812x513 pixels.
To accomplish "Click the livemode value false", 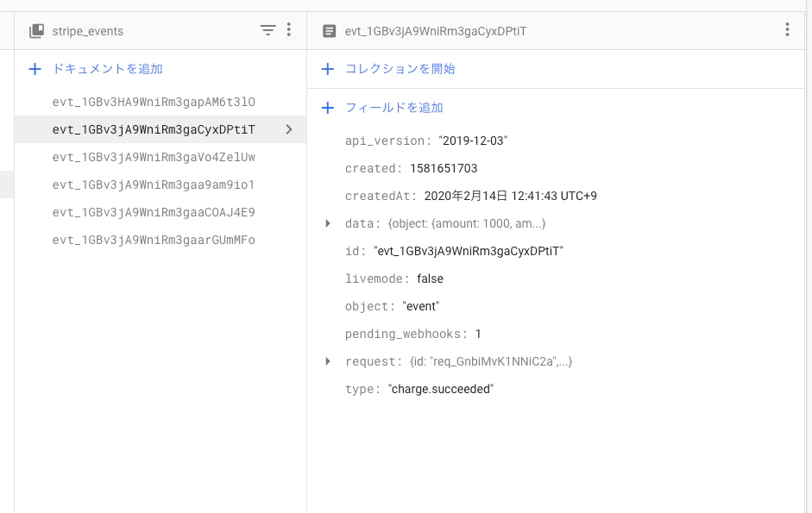I will coord(430,278).
